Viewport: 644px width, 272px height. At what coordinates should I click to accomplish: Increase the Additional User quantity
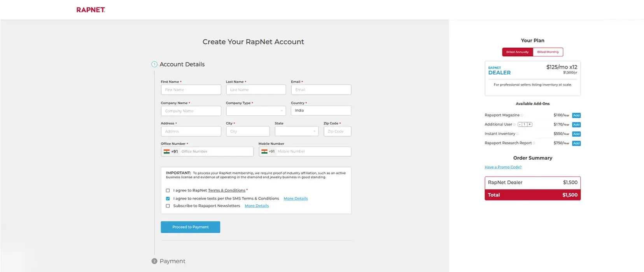point(530,125)
